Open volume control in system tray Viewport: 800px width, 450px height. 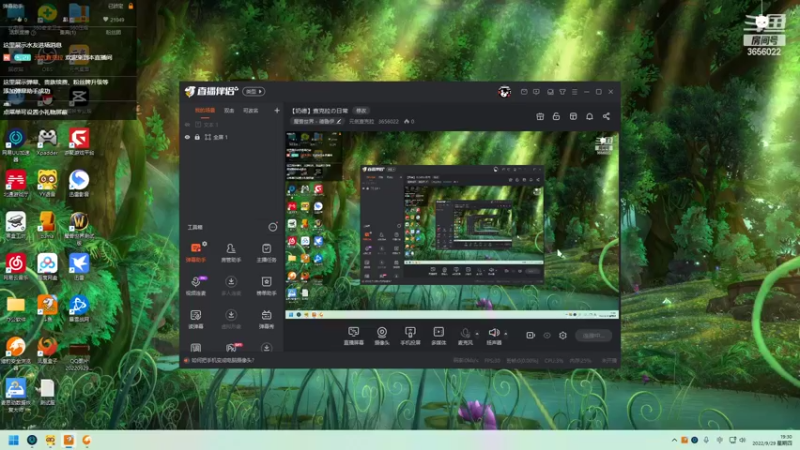pyautogui.click(x=743, y=440)
